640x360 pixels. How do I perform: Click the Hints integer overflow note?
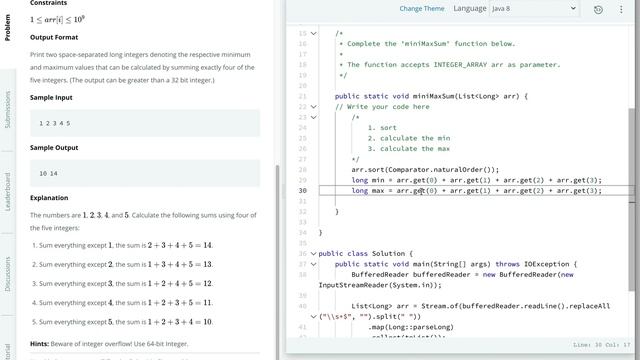[x=109, y=344]
